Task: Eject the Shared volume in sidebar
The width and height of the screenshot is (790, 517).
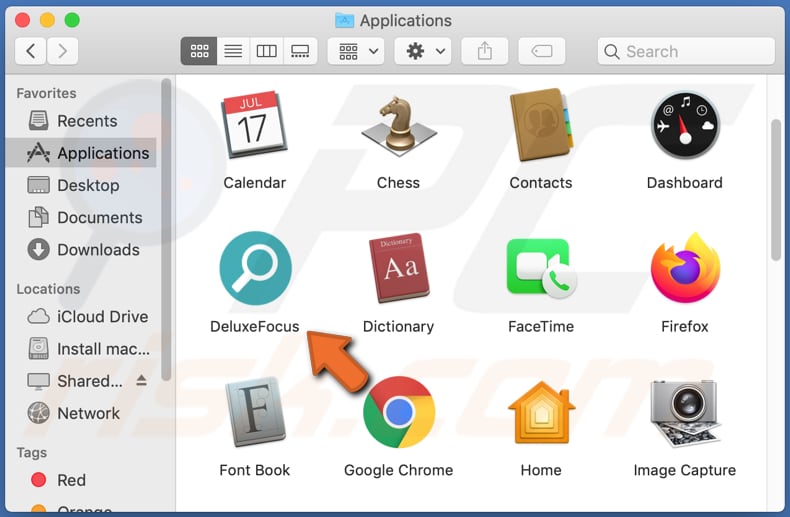Action: [141, 381]
